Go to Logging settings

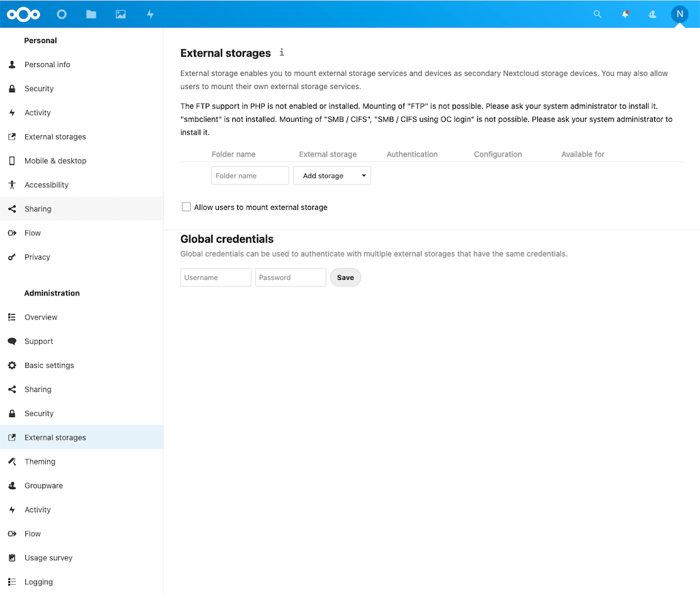pos(38,581)
